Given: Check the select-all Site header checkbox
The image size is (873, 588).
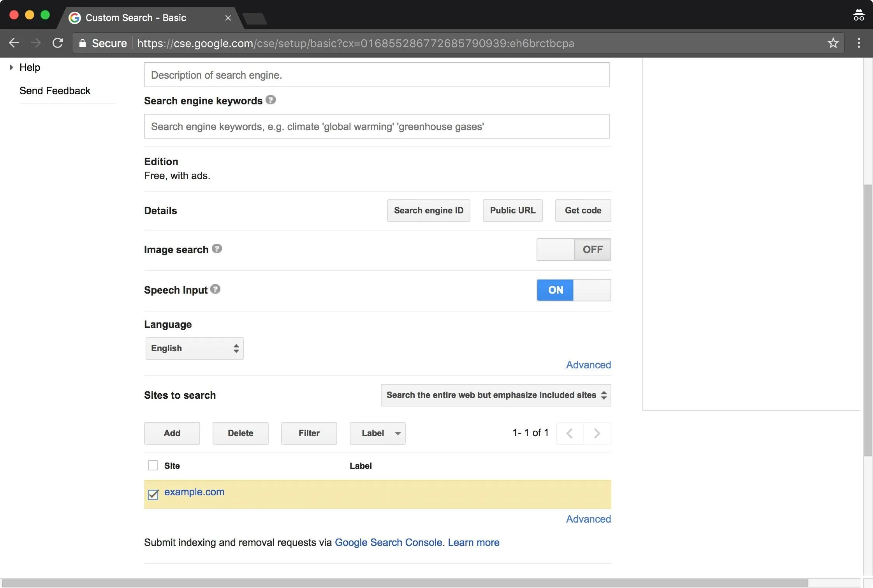Looking at the screenshot, I should click(153, 465).
